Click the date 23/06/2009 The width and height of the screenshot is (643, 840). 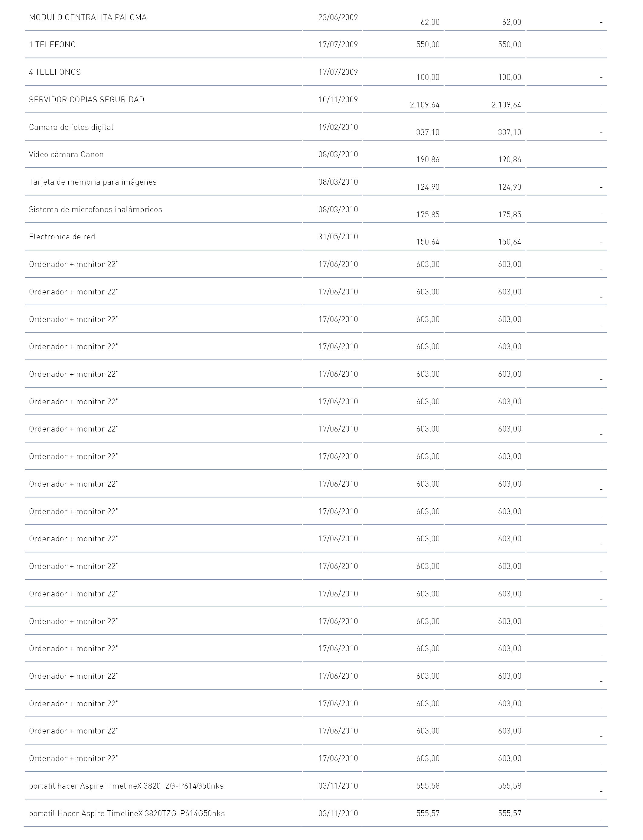pos(338,17)
